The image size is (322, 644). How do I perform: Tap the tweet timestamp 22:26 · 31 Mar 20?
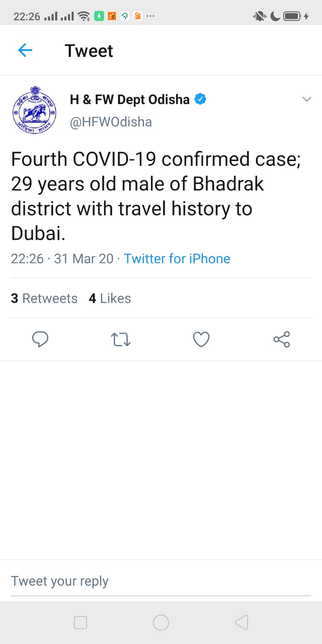point(62,258)
